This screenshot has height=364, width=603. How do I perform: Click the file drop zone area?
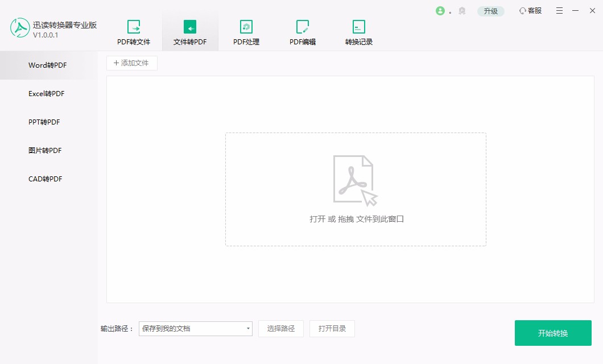(x=356, y=189)
